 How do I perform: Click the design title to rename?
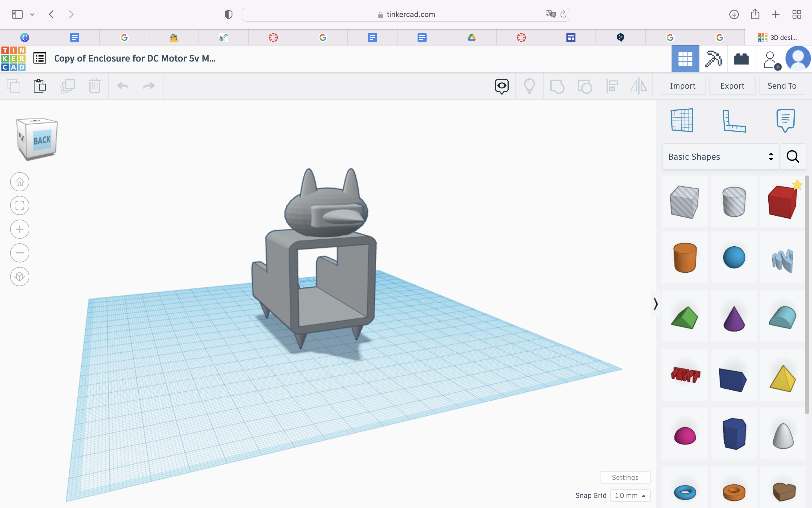click(x=134, y=58)
